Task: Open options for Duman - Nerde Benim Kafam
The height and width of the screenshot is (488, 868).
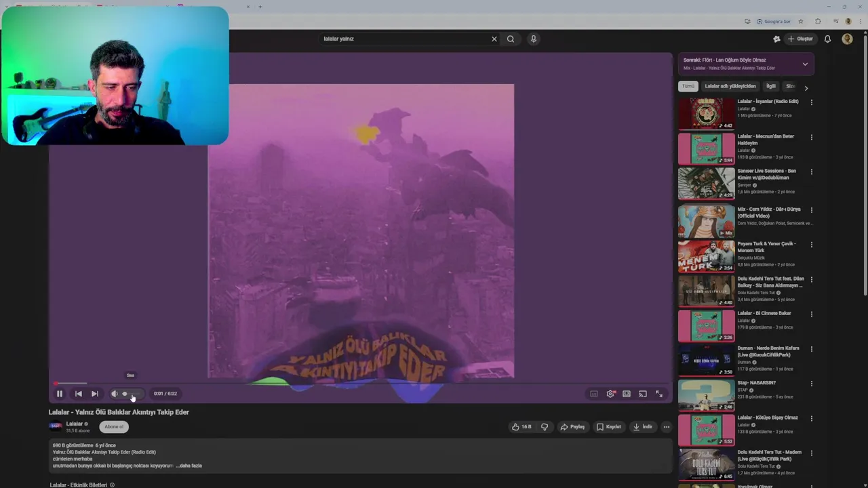Action: [x=811, y=349]
